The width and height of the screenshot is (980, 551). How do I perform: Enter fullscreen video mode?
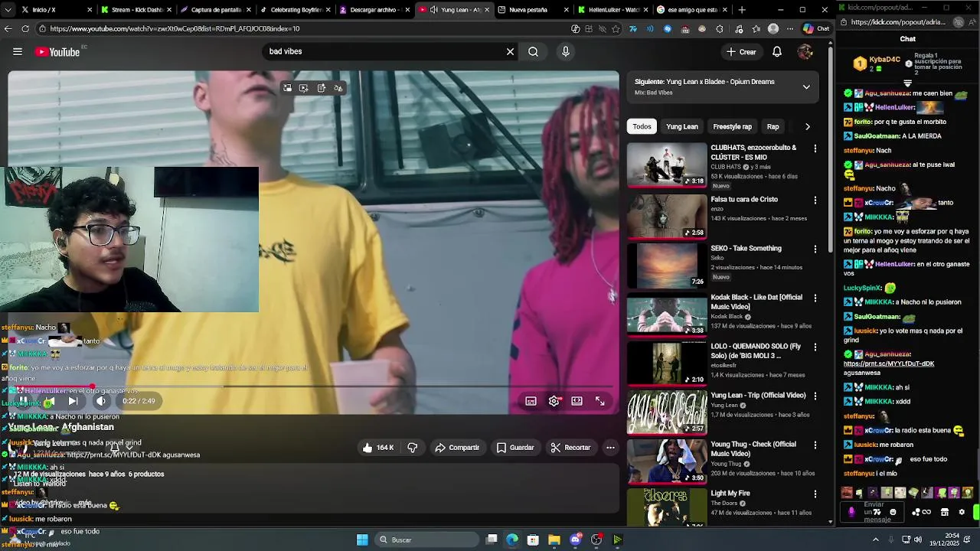coord(600,401)
